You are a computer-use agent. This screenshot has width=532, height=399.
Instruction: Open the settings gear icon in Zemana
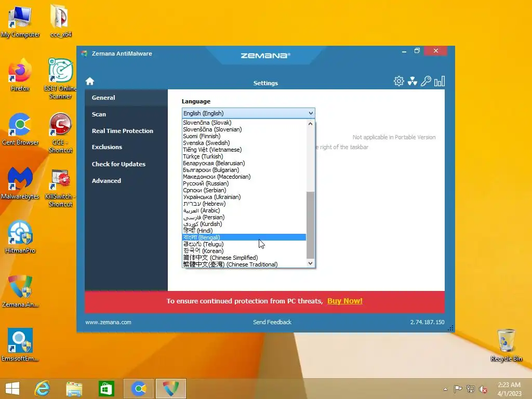[x=398, y=81]
